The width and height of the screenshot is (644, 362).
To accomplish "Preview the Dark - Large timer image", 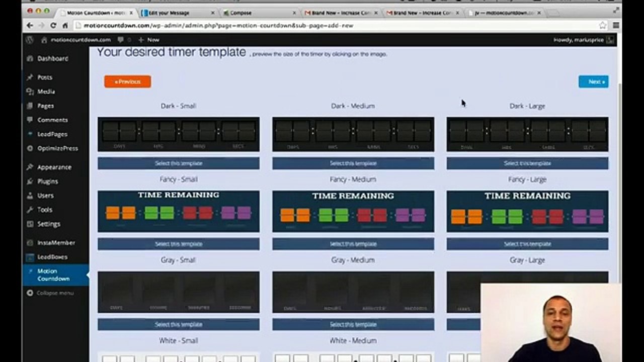I will click(527, 134).
